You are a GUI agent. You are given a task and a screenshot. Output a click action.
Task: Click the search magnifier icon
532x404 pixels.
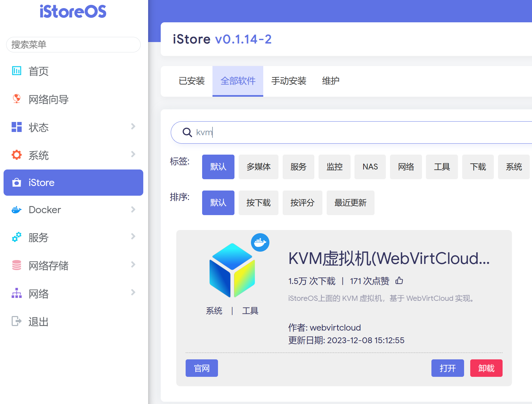click(x=187, y=132)
